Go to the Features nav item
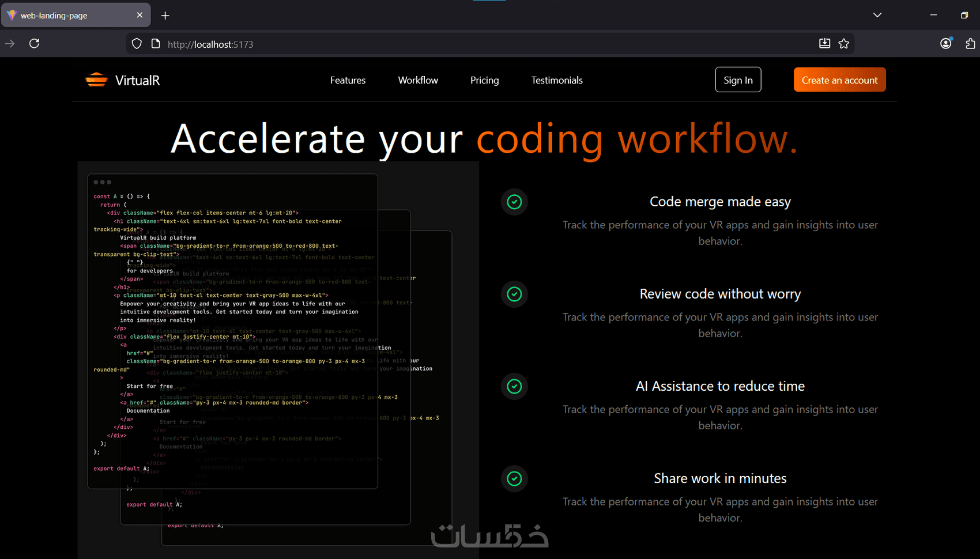This screenshot has width=980, height=559. (x=348, y=80)
